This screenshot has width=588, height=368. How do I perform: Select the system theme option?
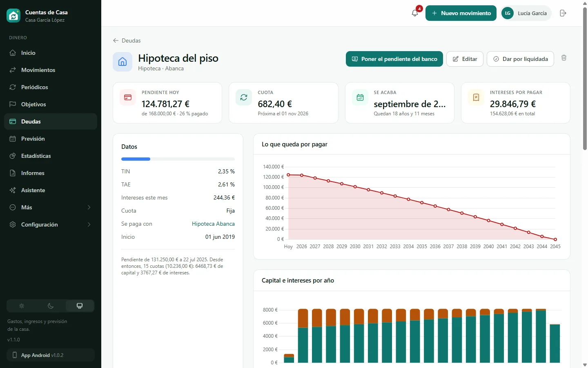(80, 306)
